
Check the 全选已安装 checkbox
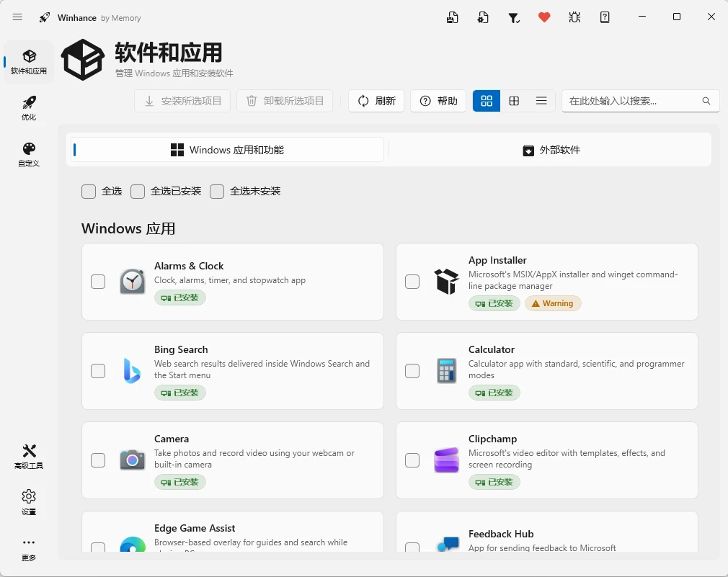(138, 192)
